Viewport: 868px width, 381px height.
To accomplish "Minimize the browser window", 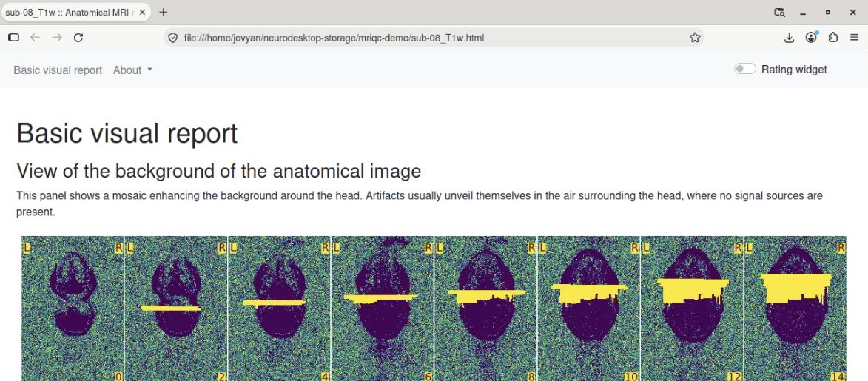I will click(803, 12).
